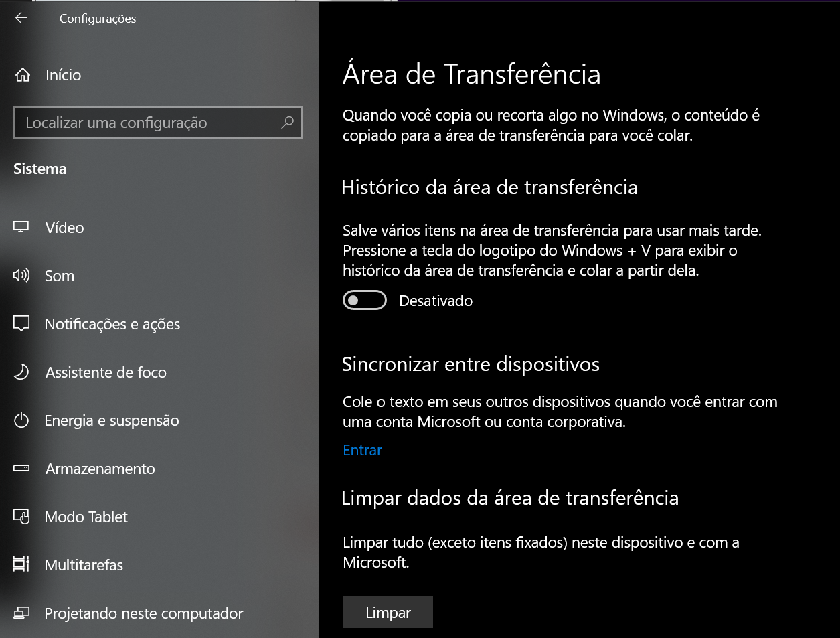Click the Armazenamento drive icon
Screen dimensions: 840x638
(21, 469)
